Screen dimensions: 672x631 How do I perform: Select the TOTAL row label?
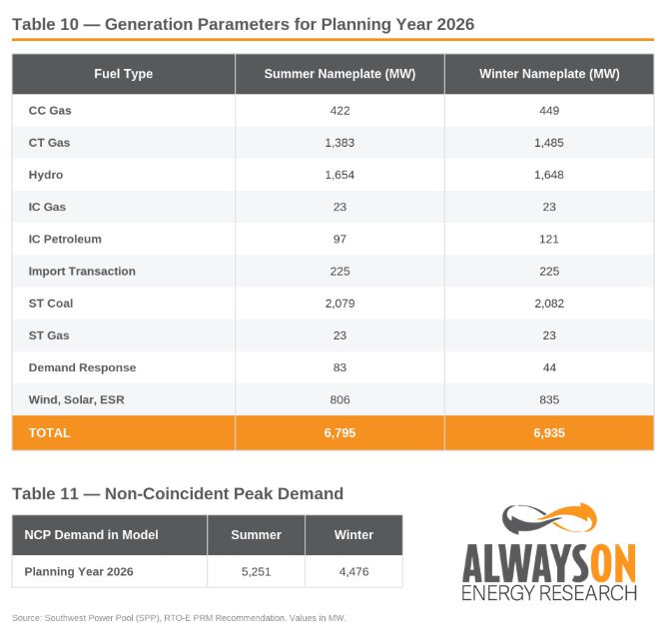(49, 433)
